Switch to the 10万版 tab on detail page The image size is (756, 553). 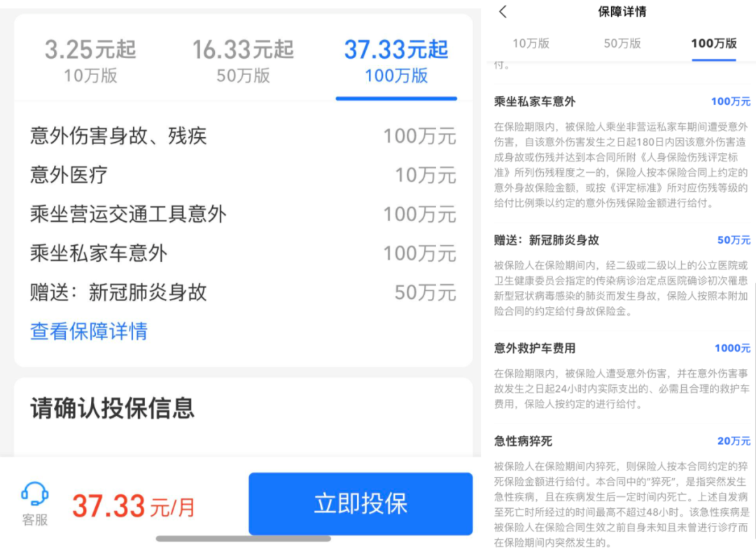(x=531, y=43)
